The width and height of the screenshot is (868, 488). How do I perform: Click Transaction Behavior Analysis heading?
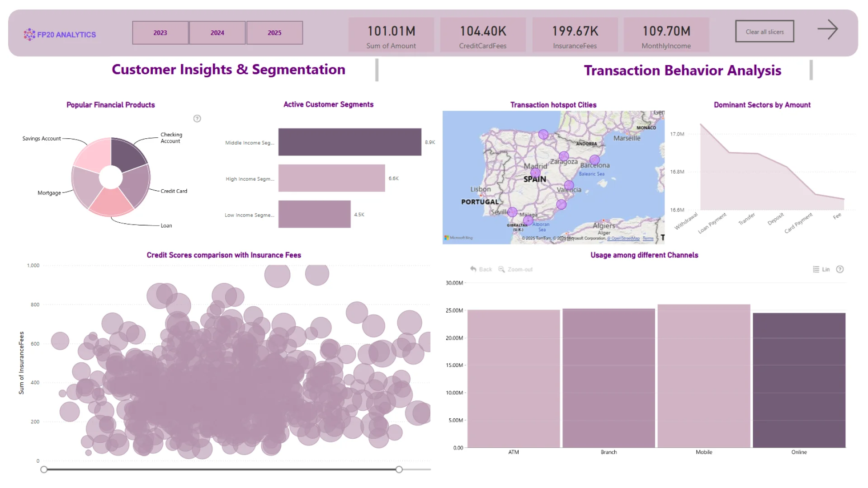683,70
